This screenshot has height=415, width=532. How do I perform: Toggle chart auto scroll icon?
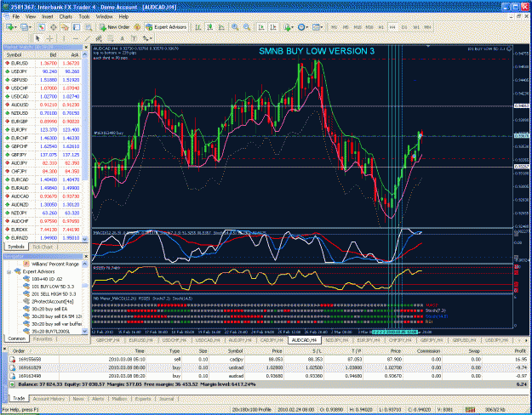tap(261, 27)
